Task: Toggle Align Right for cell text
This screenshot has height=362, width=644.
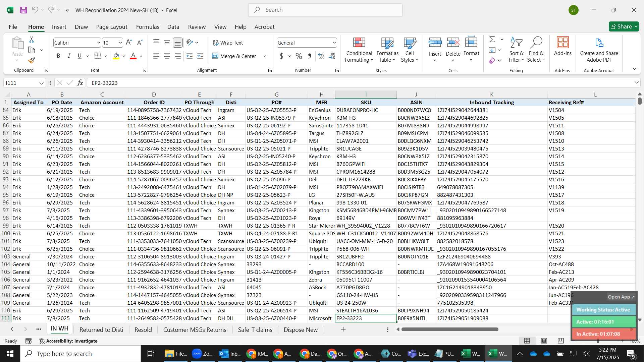Action: click(178, 56)
